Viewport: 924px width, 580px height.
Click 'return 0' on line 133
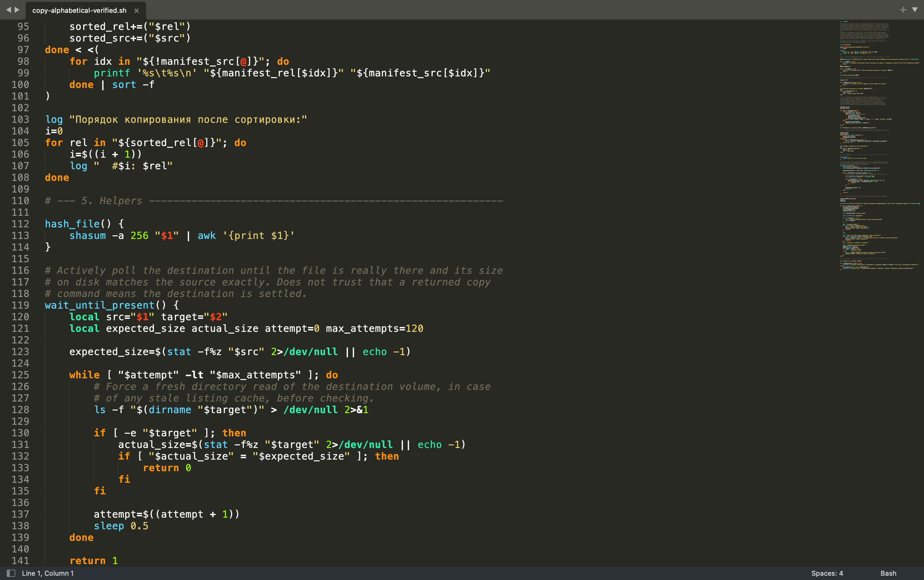[x=167, y=468]
